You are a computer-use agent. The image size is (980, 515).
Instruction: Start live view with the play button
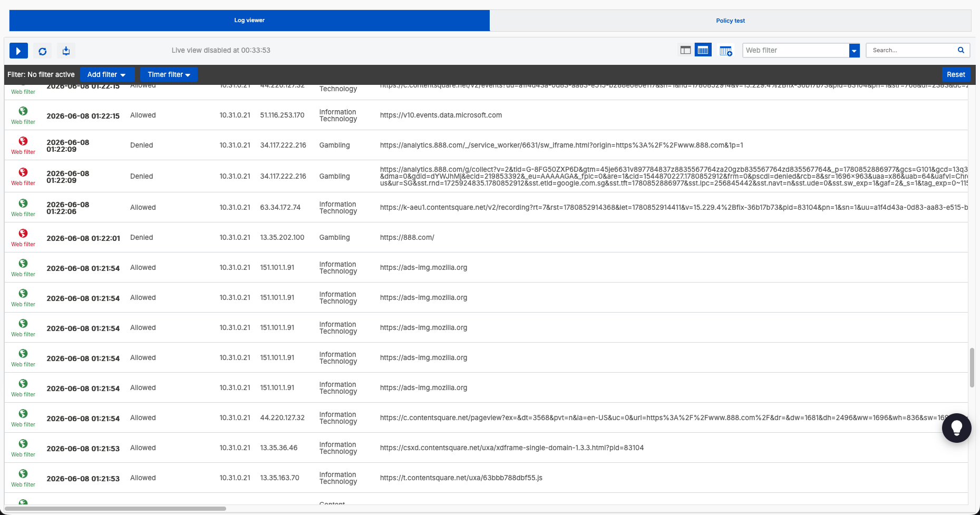18,51
